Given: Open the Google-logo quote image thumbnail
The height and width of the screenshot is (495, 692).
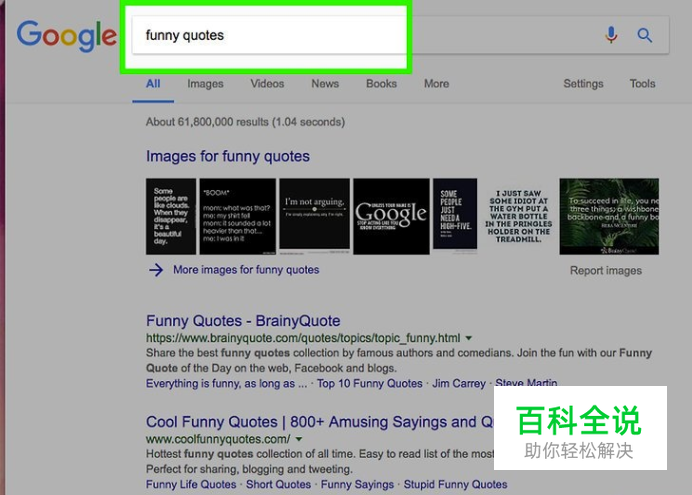Looking at the screenshot, I should click(x=391, y=216).
